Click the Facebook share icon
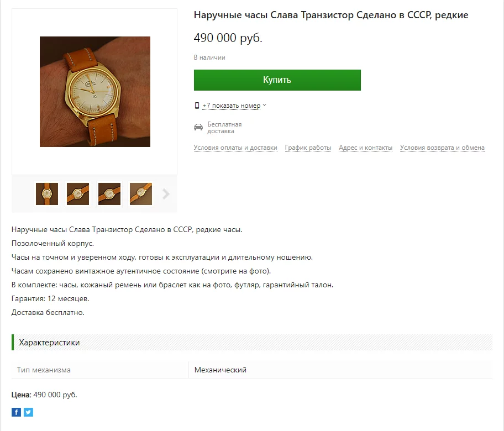This screenshot has height=431, width=504. (x=16, y=412)
